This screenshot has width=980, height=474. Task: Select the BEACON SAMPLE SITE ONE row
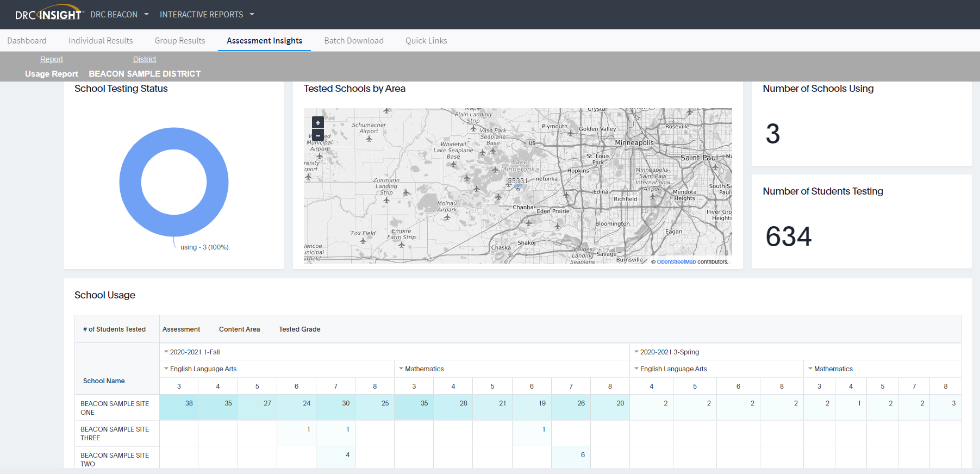click(517, 408)
